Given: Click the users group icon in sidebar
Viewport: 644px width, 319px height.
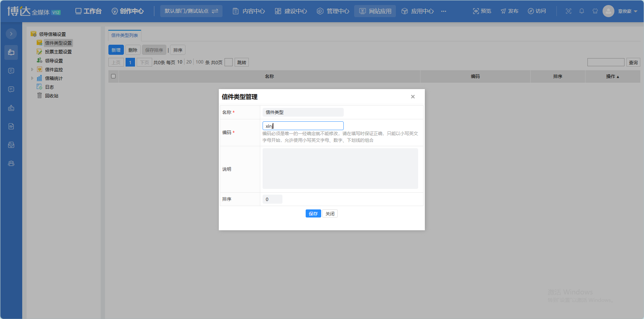Looking at the screenshot, I should tap(11, 163).
